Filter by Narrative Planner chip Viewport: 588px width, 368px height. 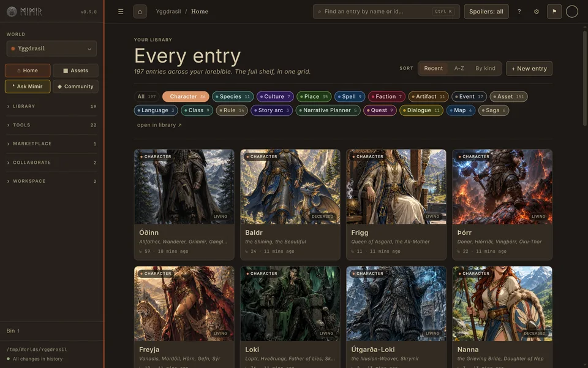pyautogui.click(x=328, y=110)
